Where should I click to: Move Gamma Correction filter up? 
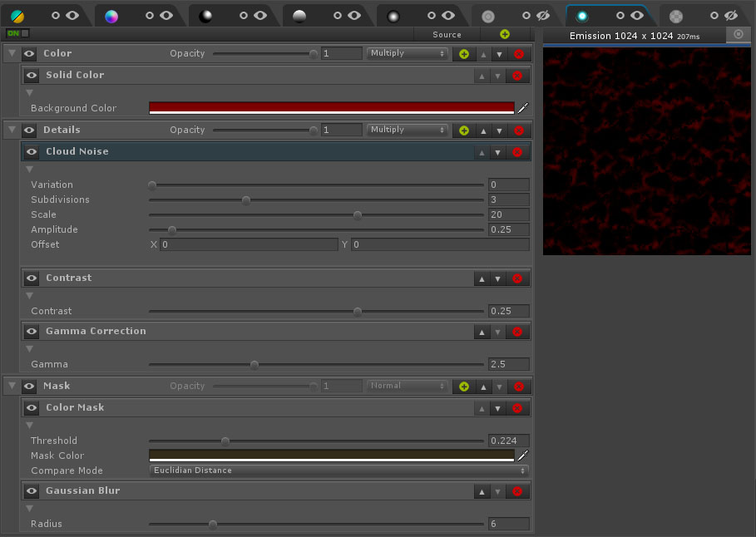pos(482,332)
